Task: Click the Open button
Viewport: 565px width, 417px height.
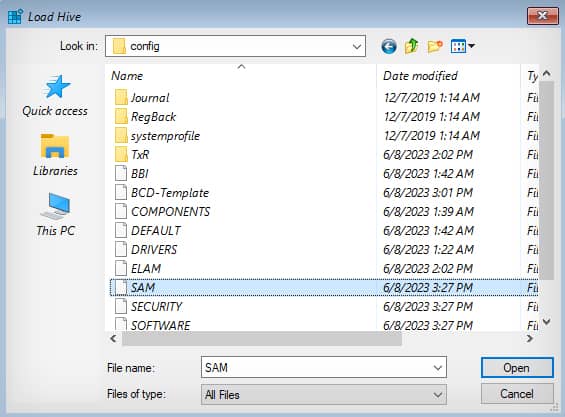Action: pyautogui.click(x=517, y=368)
